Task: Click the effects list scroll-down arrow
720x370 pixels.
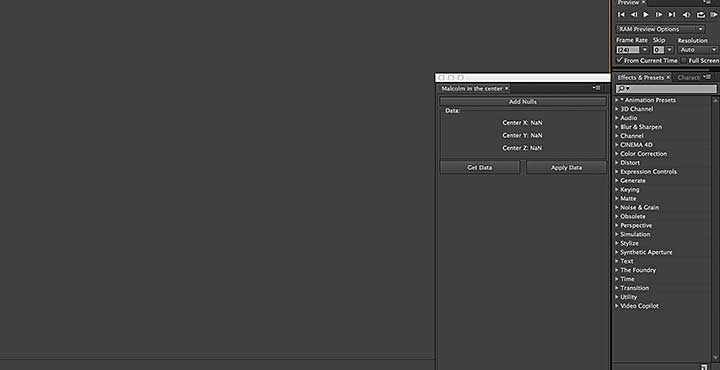Action: [x=714, y=358]
